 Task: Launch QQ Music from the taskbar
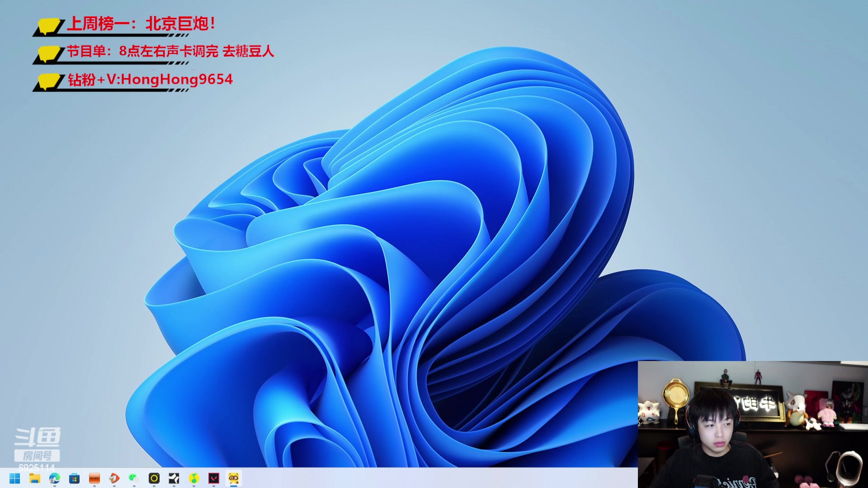point(193,478)
